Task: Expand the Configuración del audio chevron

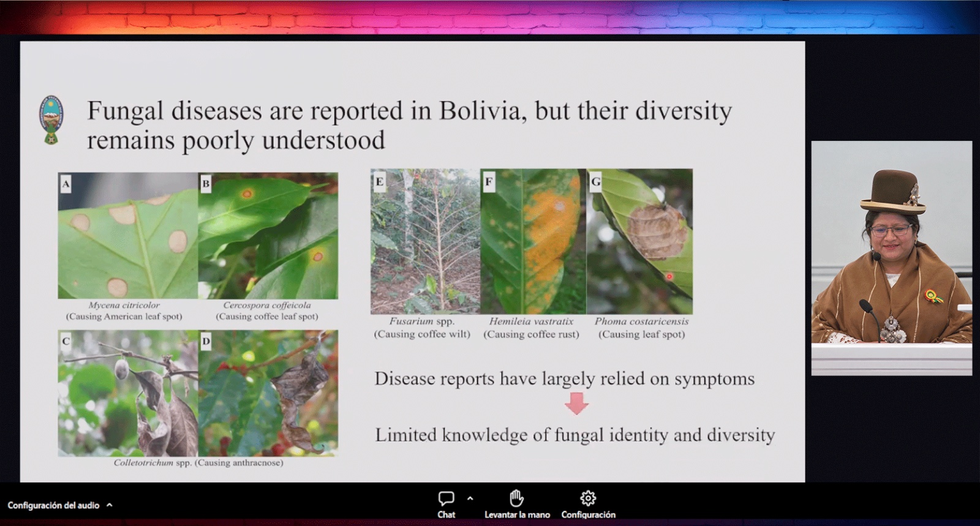Action: coord(110,505)
